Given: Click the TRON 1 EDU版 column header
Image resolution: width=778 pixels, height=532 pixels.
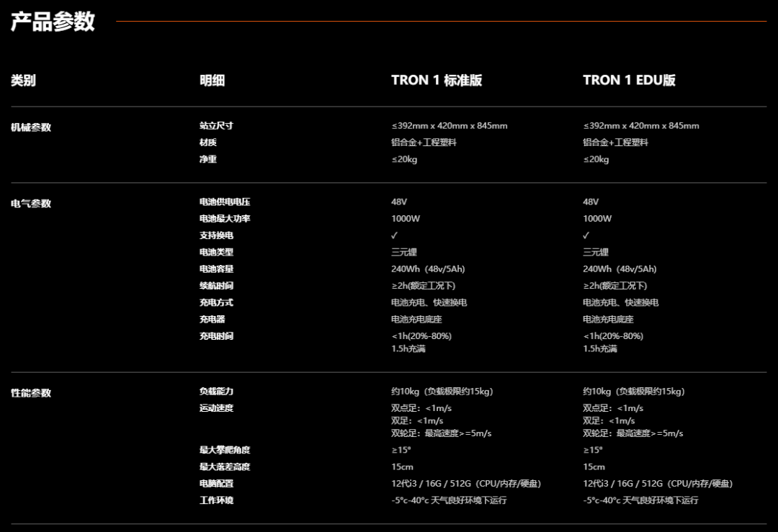Looking at the screenshot, I should coord(629,81).
